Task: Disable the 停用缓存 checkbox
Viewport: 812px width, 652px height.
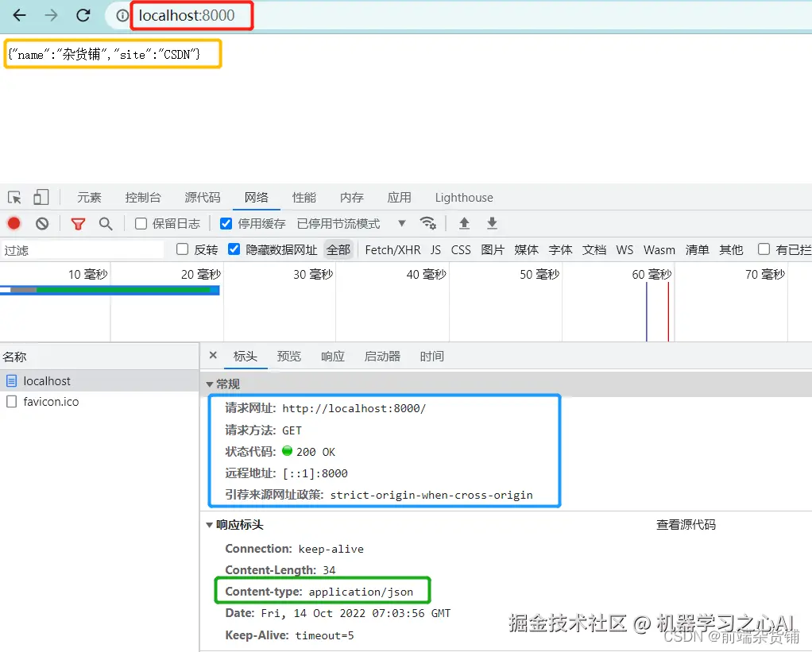Action: click(x=226, y=223)
